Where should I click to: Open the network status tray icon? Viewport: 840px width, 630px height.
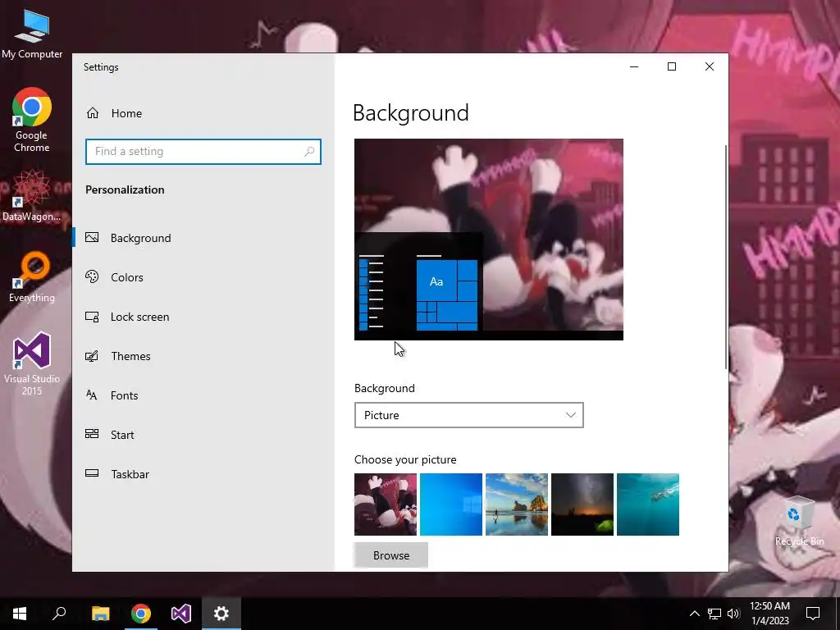[714, 614]
